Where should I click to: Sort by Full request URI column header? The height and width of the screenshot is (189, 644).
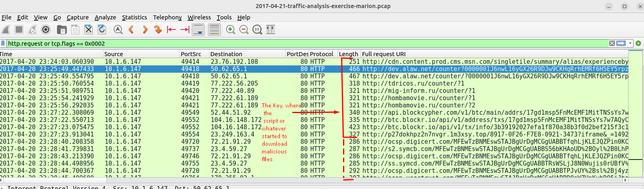[495, 54]
